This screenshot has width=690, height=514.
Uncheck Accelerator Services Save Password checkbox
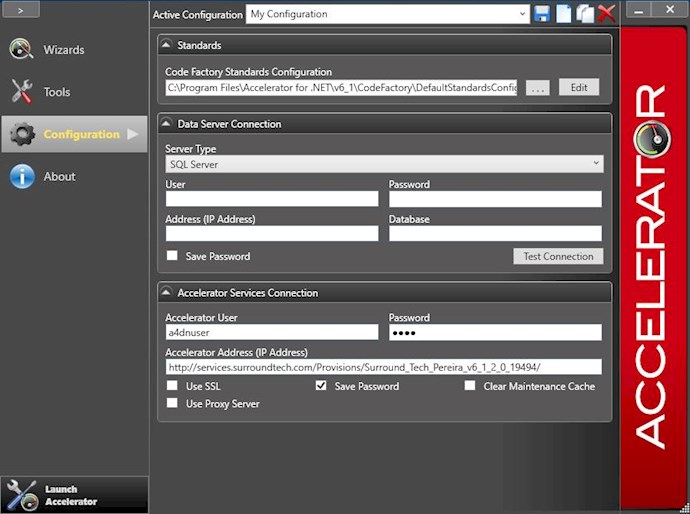(321, 386)
